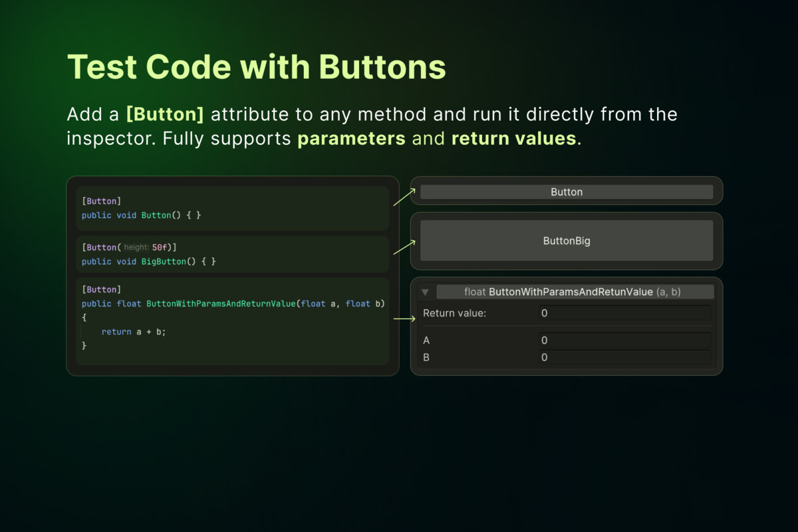Select the B parameter input field
The image size is (798, 532).
point(624,358)
